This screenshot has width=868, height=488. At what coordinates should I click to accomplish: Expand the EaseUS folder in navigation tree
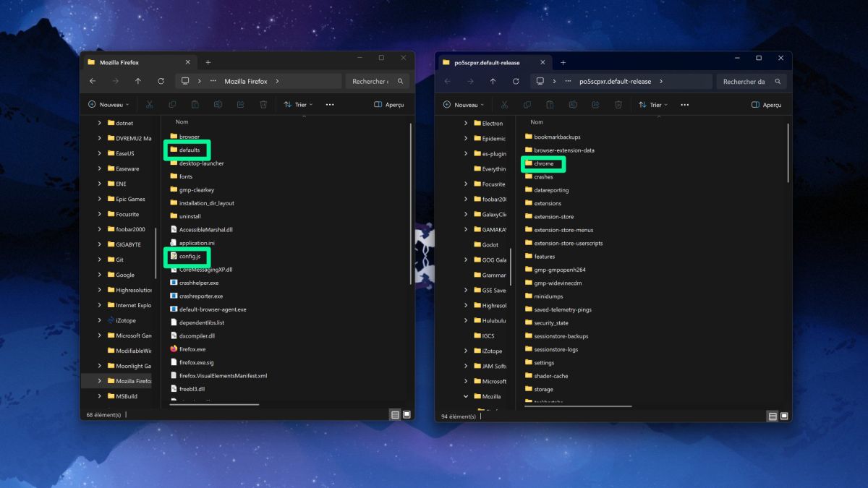click(x=100, y=153)
